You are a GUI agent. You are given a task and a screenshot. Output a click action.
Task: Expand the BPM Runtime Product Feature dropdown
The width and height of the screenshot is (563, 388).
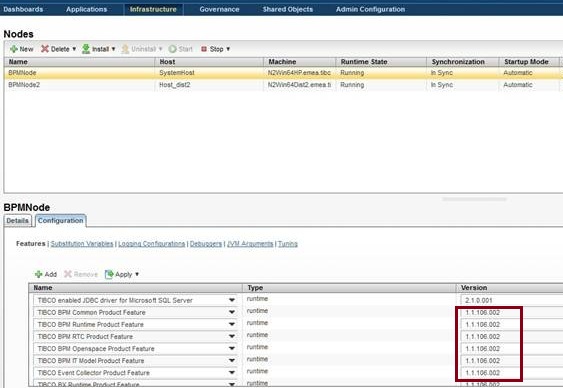tap(232, 324)
